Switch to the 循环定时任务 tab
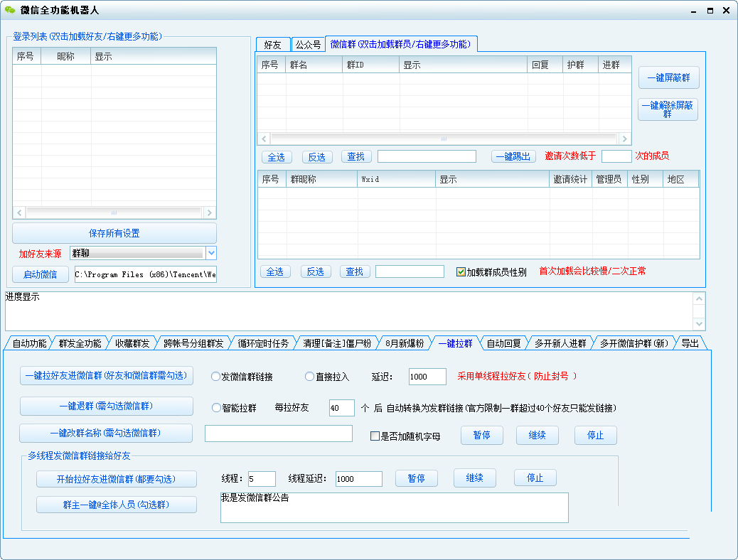738x560 pixels. [x=263, y=343]
